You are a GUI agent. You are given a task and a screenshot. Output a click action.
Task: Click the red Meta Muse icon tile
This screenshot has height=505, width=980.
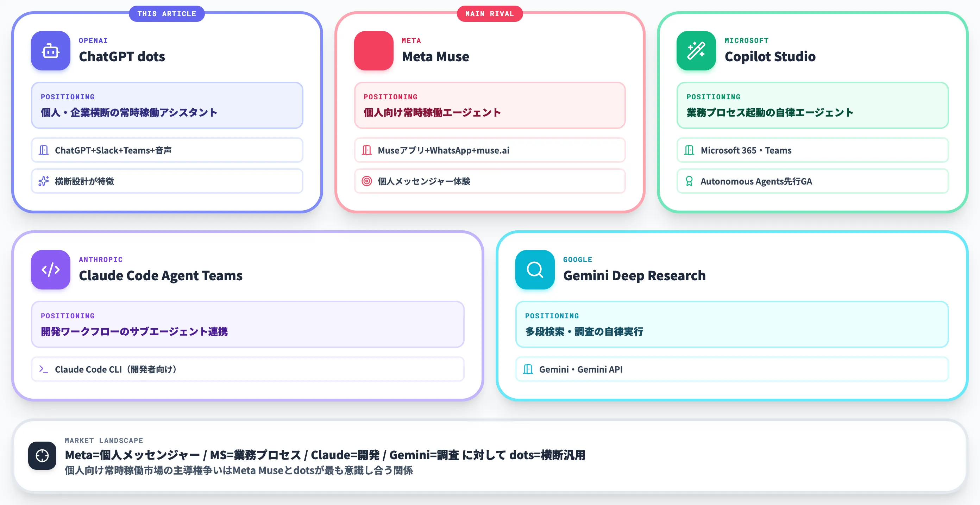(x=373, y=51)
